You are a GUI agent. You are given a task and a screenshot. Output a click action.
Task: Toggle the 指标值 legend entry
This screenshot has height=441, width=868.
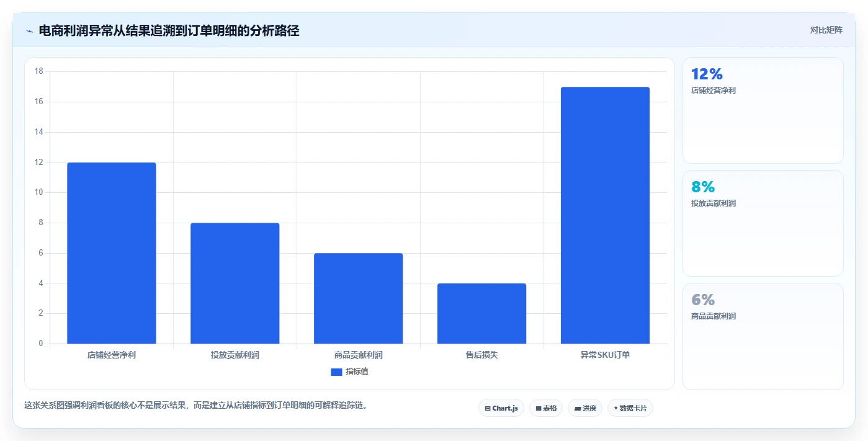click(349, 372)
